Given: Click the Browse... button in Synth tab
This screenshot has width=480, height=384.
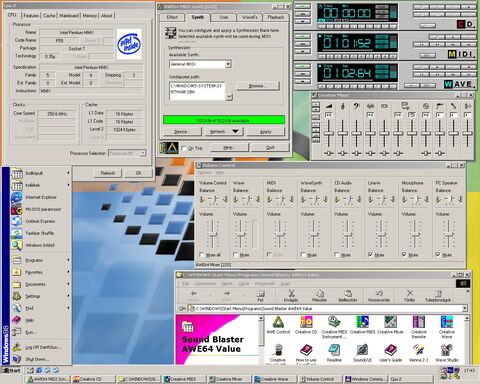Looking at the screenshot, I should (x=257, y=86).
